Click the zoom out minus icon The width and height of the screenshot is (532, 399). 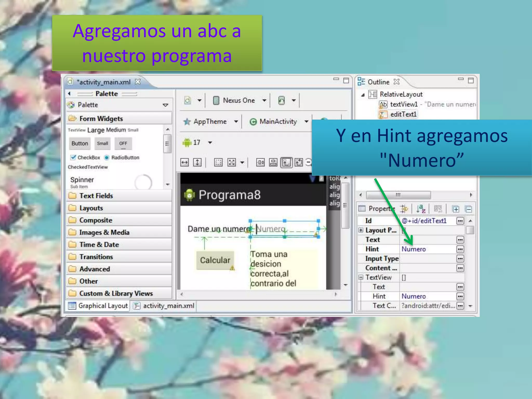coord(309,163)
